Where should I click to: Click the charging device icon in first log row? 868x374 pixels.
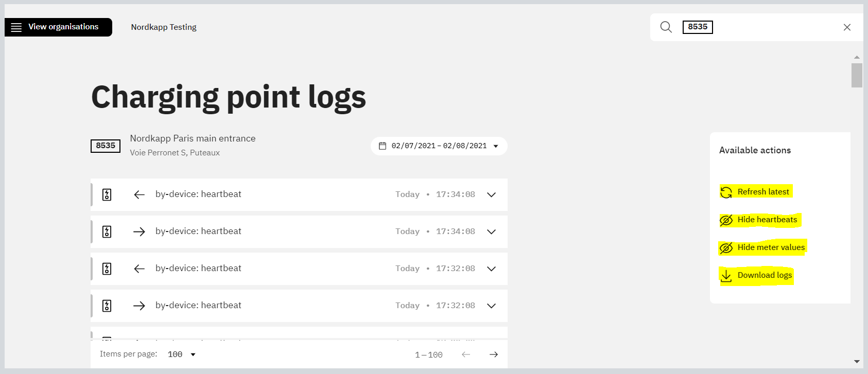coord(107,194)
